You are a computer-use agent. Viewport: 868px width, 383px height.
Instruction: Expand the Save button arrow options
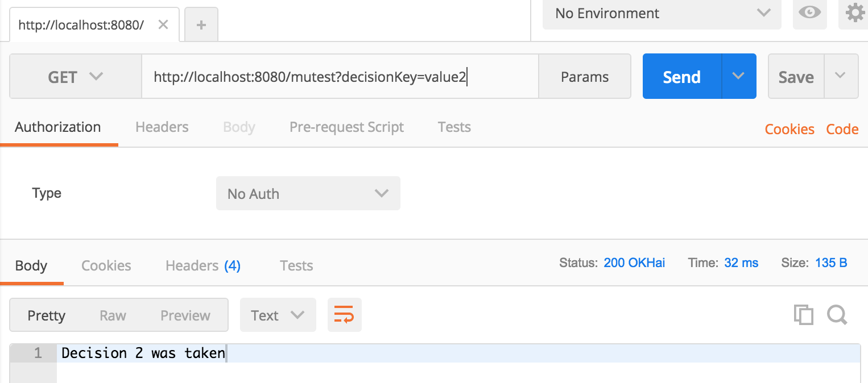(840, 76)
